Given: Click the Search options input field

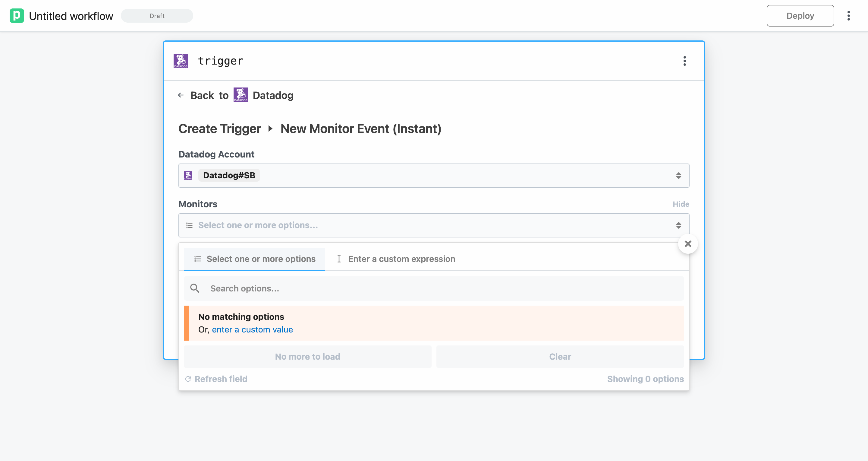Looking at the screenshot, I should coord(404,288).
